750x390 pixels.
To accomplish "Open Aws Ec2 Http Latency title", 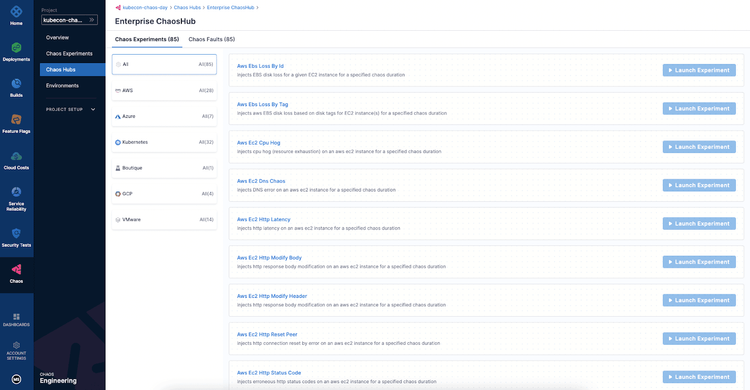I will 264,219.
